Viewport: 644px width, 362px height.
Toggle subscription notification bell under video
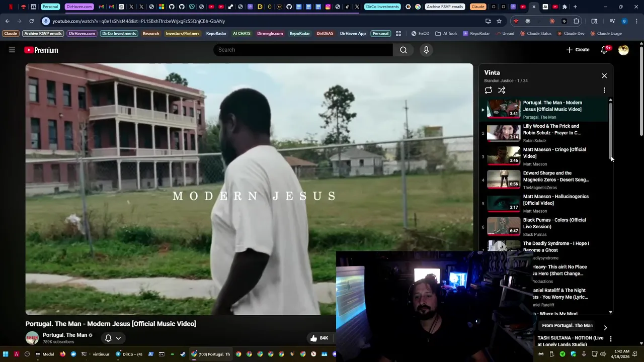pos(113,338)
